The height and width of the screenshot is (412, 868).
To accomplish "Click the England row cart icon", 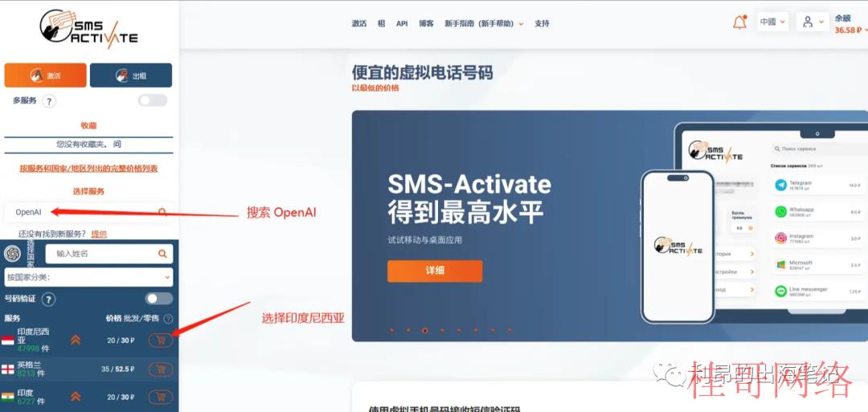I will tap(161, 369).
